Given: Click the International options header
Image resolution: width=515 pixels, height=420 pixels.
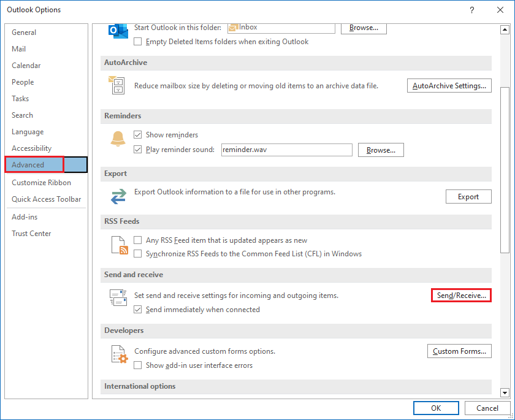Looking at the screenshot, I should point(296,386).
